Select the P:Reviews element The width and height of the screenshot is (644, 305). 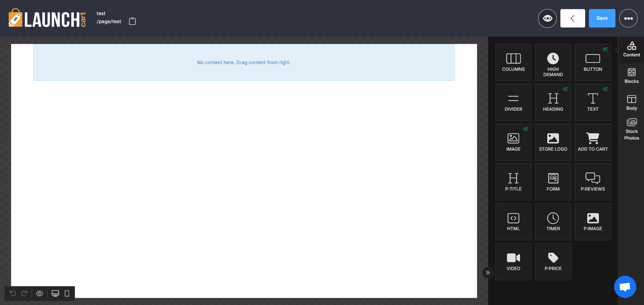tap(593, 182)
